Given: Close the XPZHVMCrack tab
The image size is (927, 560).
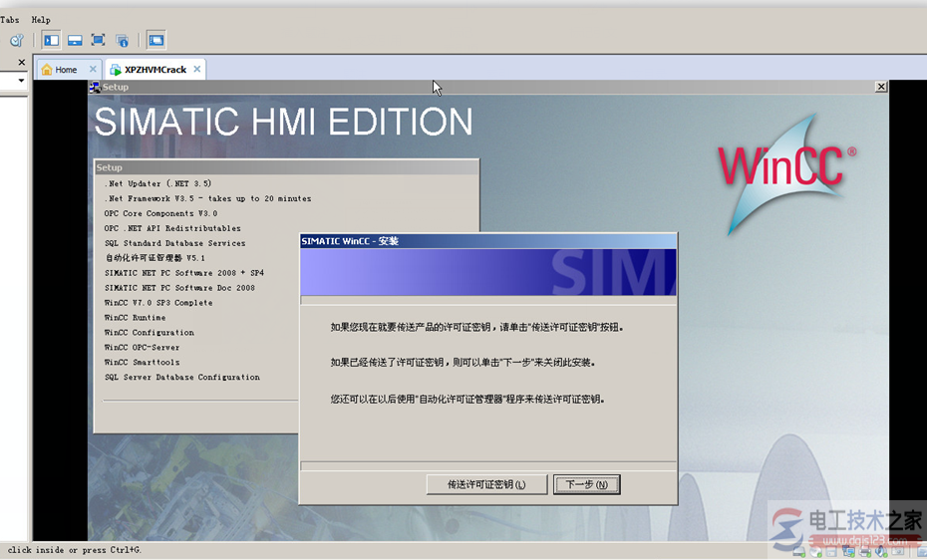Looking at the screenshot, I should pyautogui.click(x=197, y=69).
